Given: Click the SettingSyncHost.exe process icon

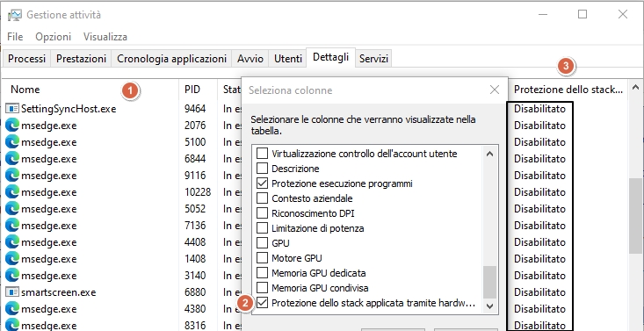Looking at the screenshot, I should 12,109.
